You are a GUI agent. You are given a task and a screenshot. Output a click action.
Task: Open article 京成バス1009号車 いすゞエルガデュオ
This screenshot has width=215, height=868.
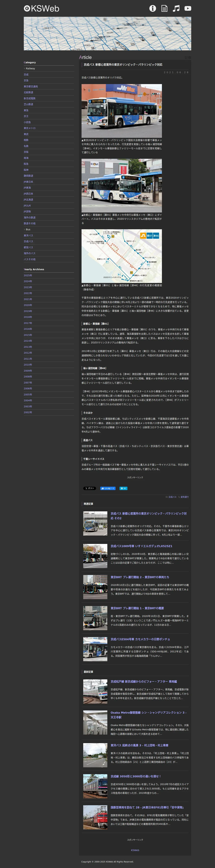tap(141, 546)
